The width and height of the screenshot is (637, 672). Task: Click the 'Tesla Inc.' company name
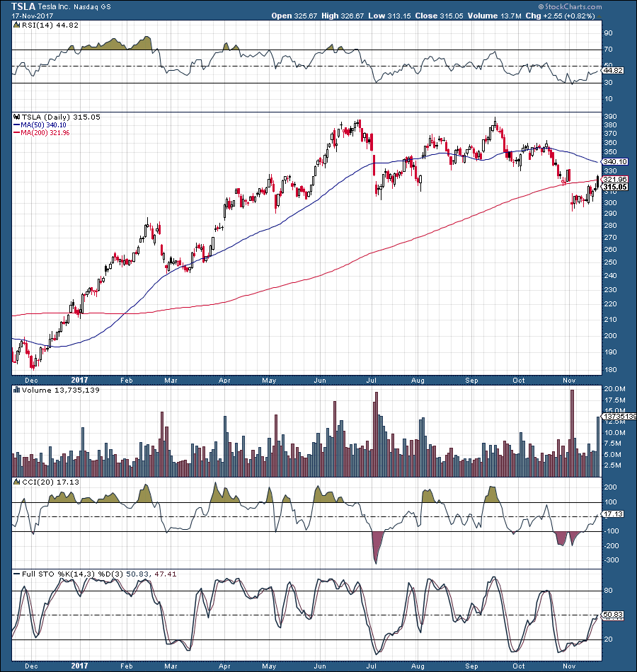pyautogui.click(x=54, y=7)
